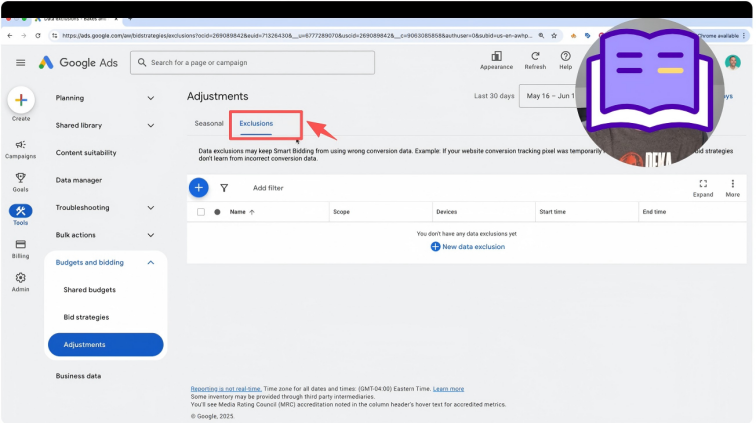Click the Create plus button
The image size is (756, 423).
(x=21, y=100)
